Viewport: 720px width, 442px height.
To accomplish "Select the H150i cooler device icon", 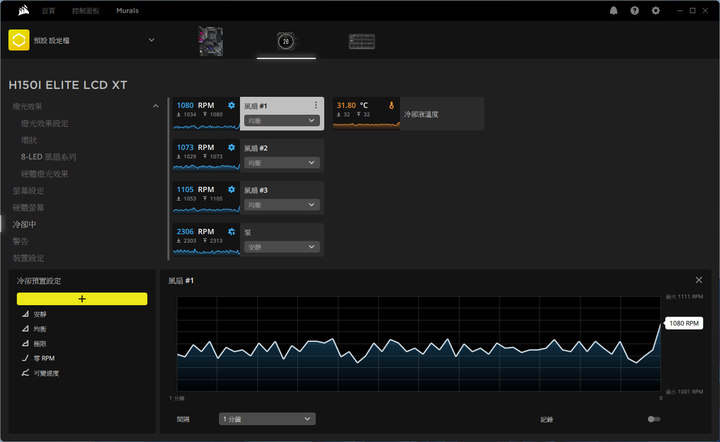I will 286,41.
